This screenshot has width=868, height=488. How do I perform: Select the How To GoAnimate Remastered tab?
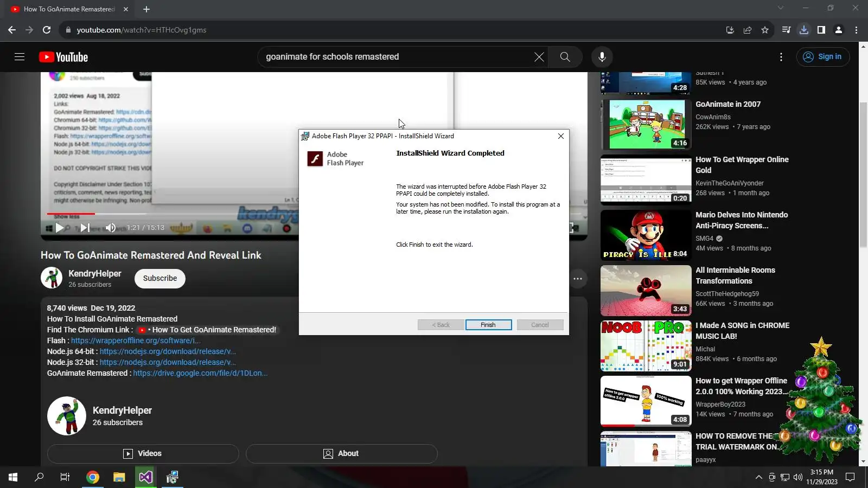point(69,9)
